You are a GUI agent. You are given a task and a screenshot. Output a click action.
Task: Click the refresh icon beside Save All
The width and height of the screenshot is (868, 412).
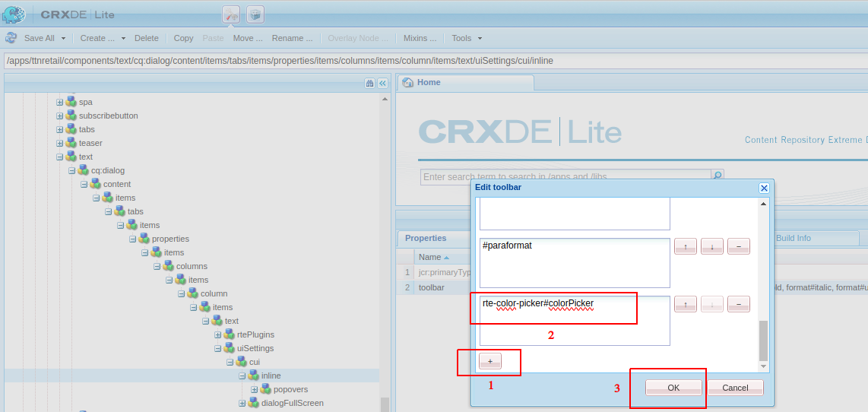click(11, 38)
